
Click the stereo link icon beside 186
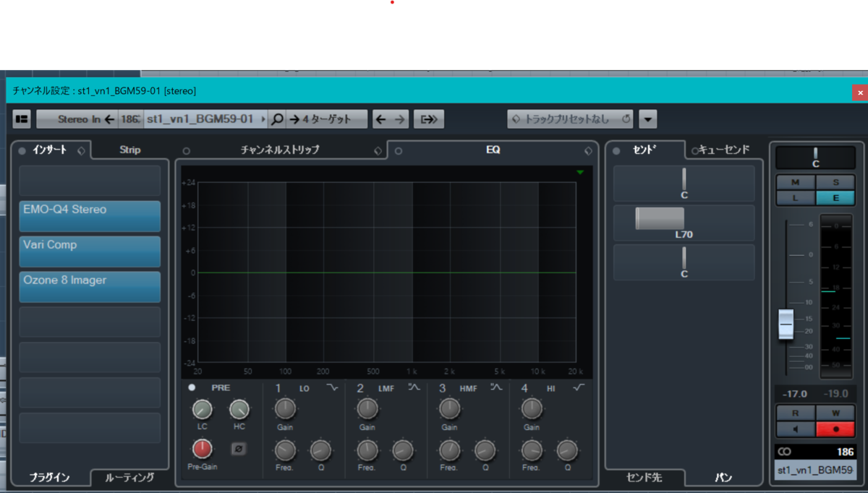784,452
